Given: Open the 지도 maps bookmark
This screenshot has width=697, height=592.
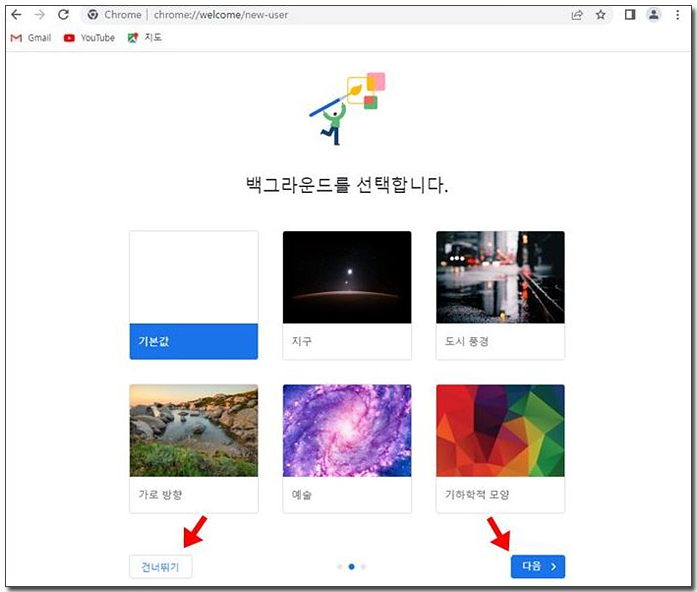Looking at the screenshot, I should (x=145, y=38).
